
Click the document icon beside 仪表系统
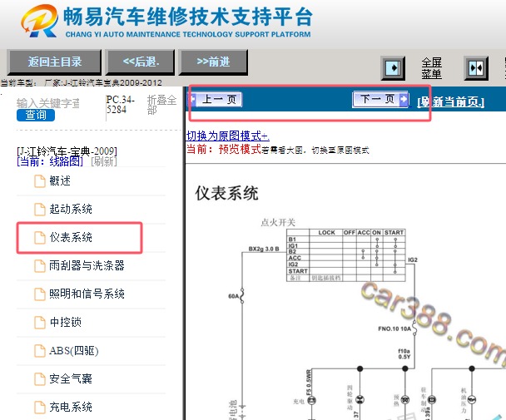pos(40,237)
